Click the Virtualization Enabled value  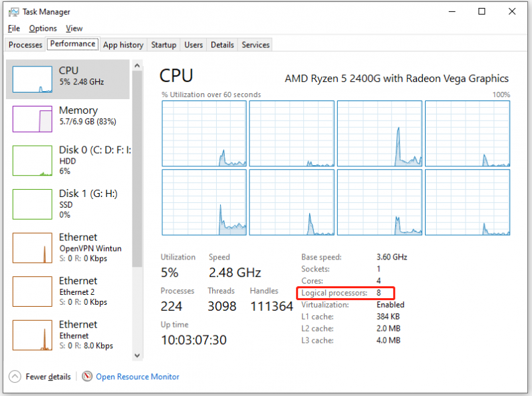pos(390,305)
